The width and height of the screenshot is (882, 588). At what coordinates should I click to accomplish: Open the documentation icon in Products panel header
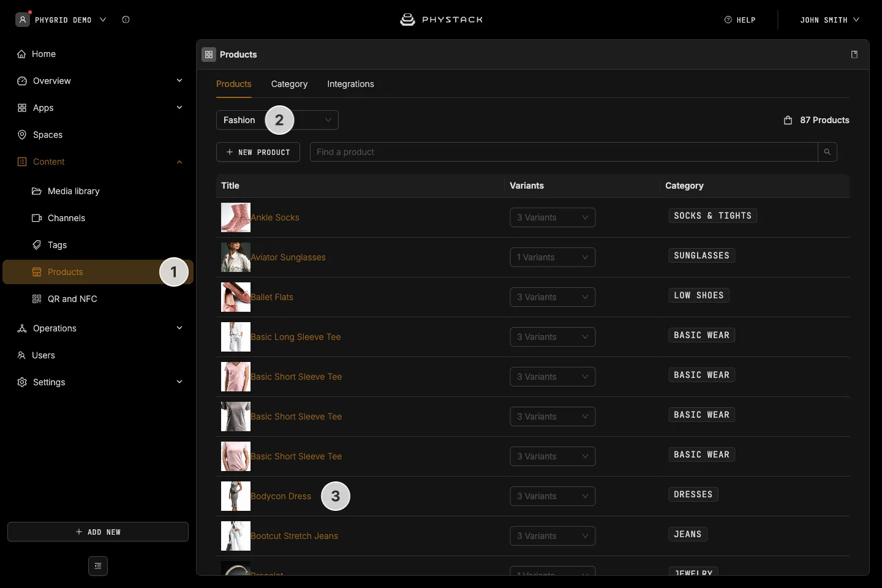point(854,55)
